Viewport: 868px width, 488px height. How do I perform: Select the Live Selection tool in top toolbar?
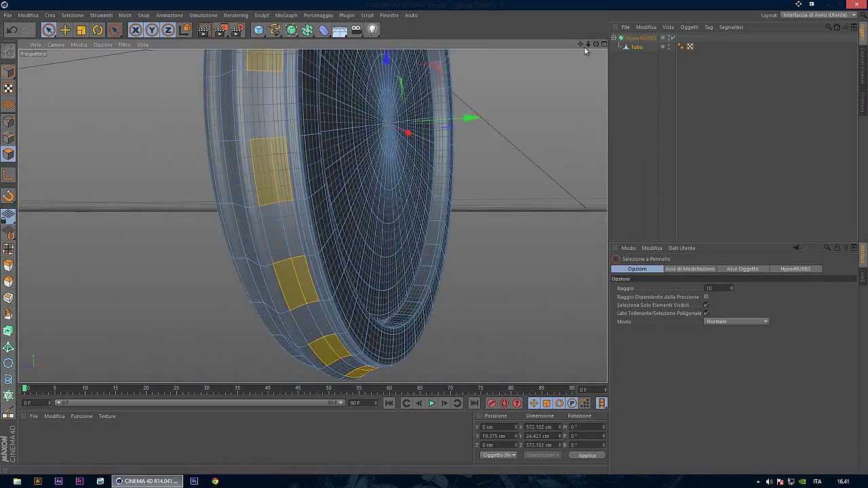tap(49, 30)
